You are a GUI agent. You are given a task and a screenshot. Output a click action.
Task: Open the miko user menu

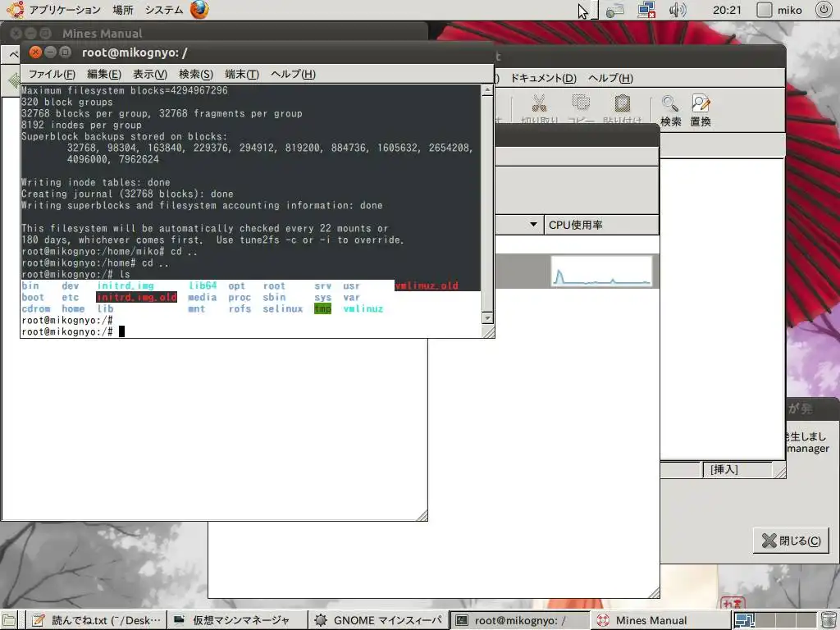click(x=779, y=10)
